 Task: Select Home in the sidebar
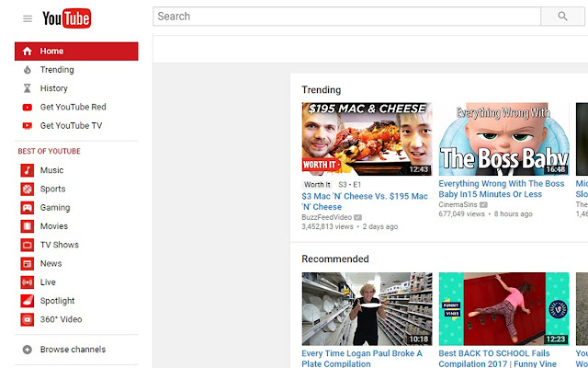pos(76,52)
